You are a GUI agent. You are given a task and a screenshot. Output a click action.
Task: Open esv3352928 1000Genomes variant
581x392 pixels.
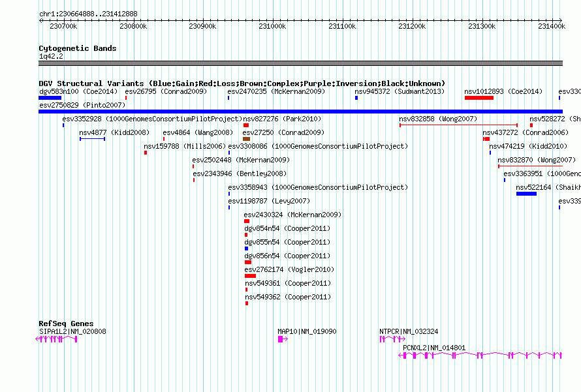click(x=152, y=119)
